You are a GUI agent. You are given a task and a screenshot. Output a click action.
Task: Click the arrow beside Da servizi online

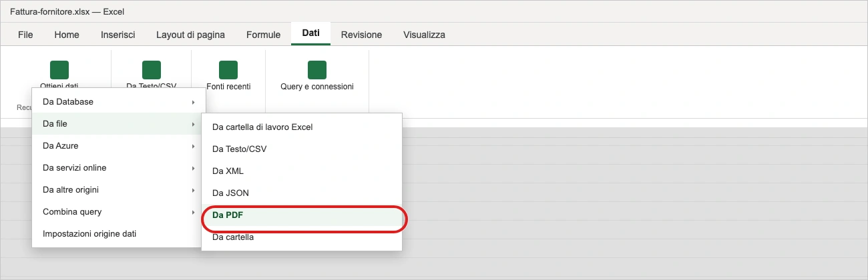(x=193, y=168)
